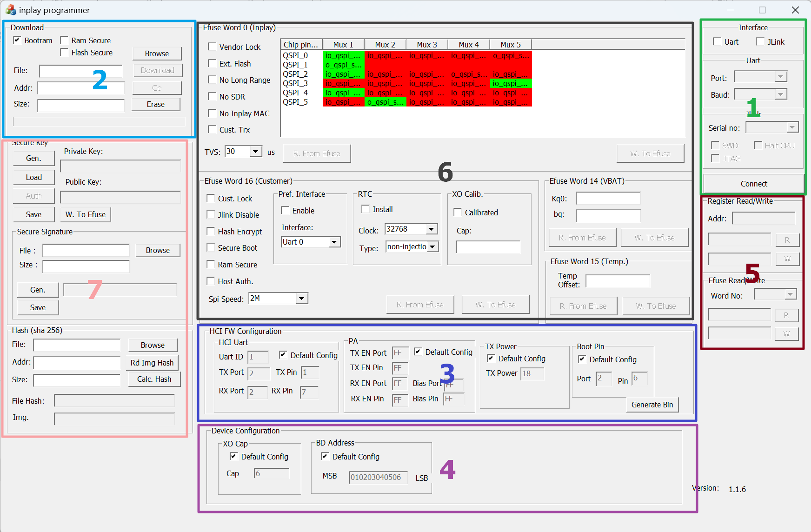Open the Baud rate dropdown

pyautogui.click(x=780, y=94)
